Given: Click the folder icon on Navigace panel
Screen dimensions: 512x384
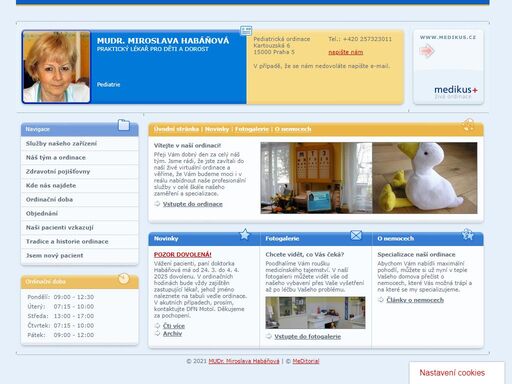Looking at the screenshot, I should click(124, 125).
